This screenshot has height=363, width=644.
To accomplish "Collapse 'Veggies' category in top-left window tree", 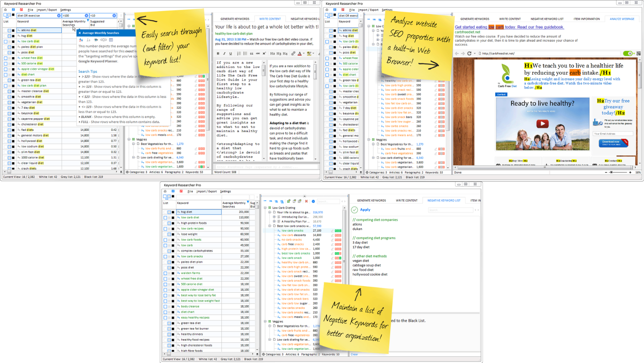I will pyautogui.click(x=129, y=139).
